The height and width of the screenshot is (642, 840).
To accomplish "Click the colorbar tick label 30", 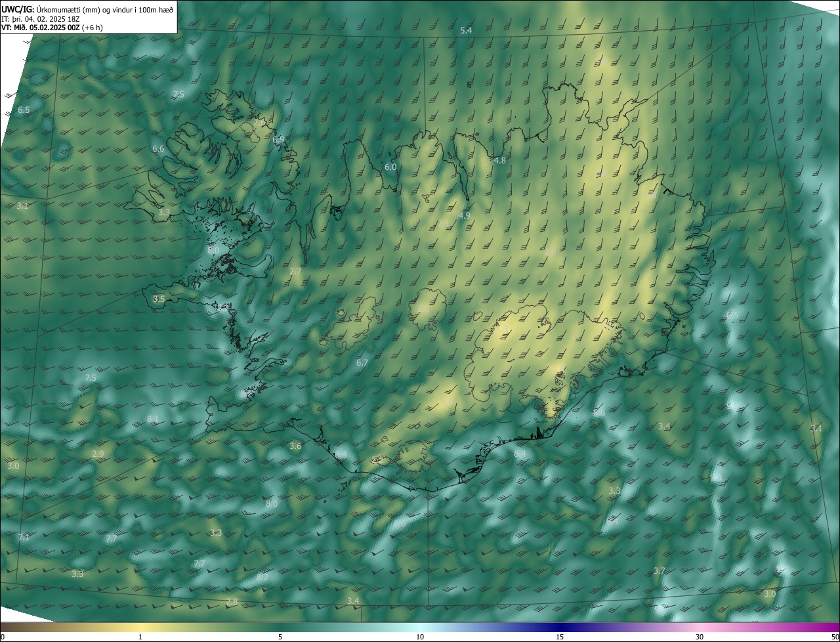I will [700, 637].
